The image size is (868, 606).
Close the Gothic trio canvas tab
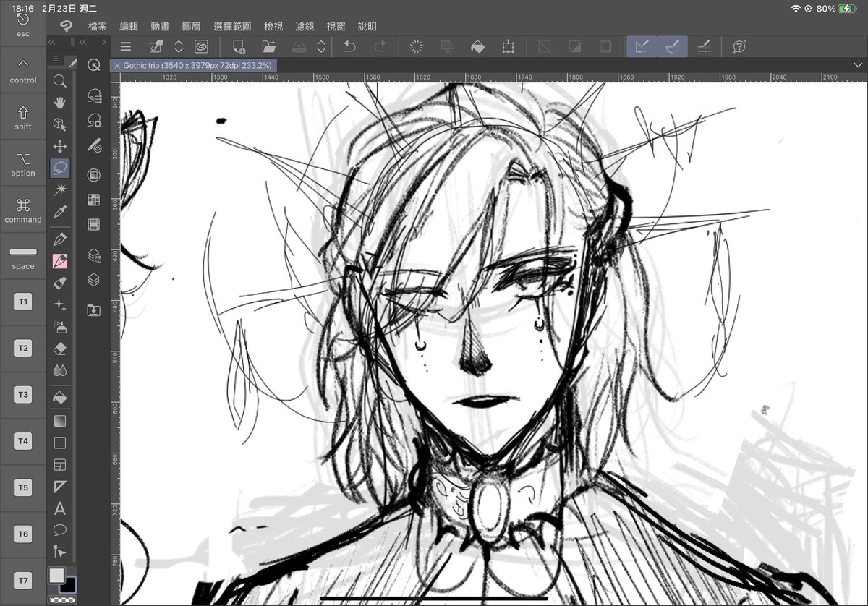coord(117,65)
